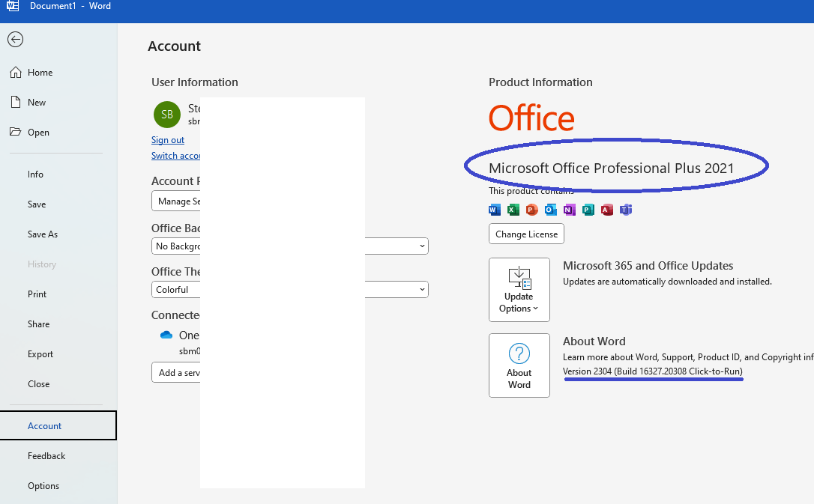Select the Excel icon in product information

513,210
